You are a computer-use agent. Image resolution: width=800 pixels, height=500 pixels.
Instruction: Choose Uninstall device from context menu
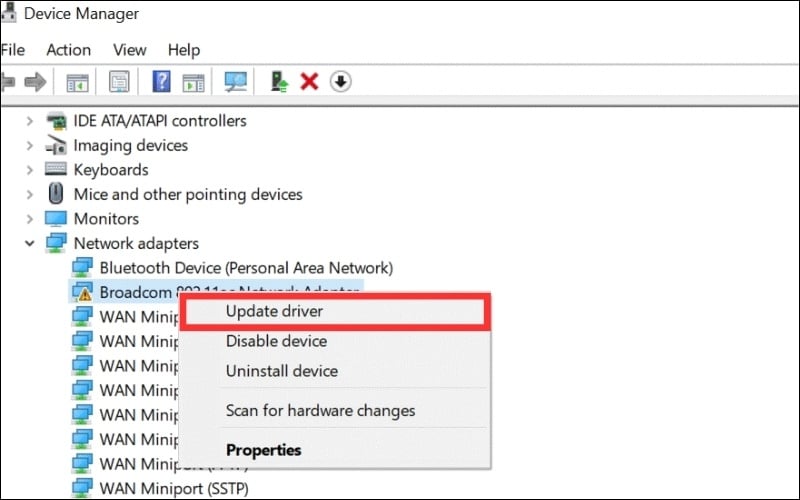pos(335,370)
